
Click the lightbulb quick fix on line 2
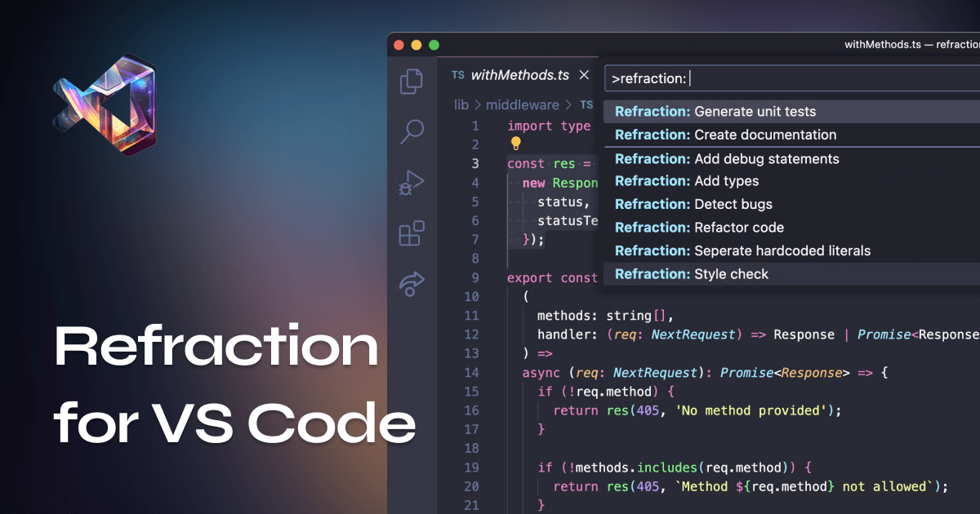pos(518,144)
